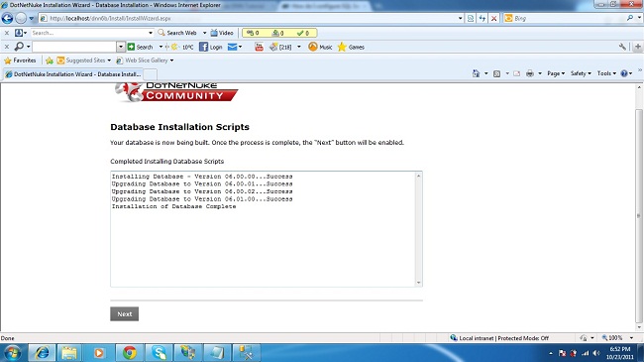Click the green Search button
This screenshot has width=644, height=362.
point(140,47)
